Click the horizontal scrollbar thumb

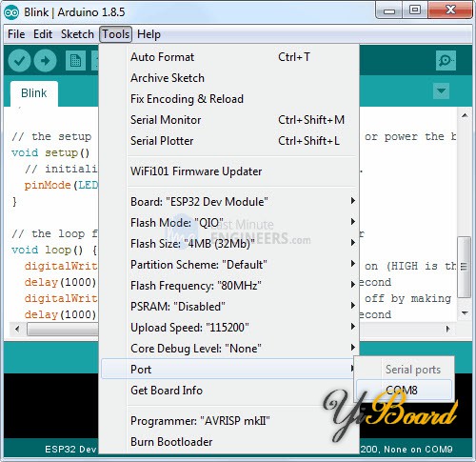point(63,329)
